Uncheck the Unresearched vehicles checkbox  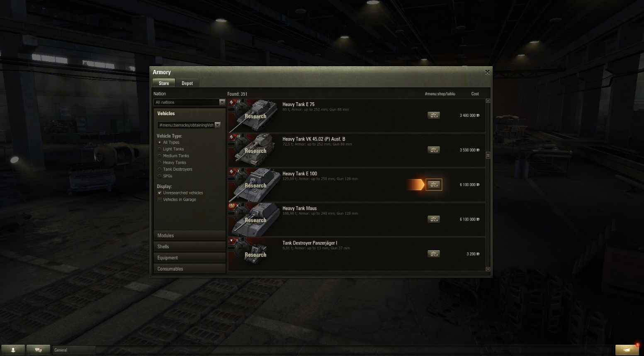pos(160,193)
